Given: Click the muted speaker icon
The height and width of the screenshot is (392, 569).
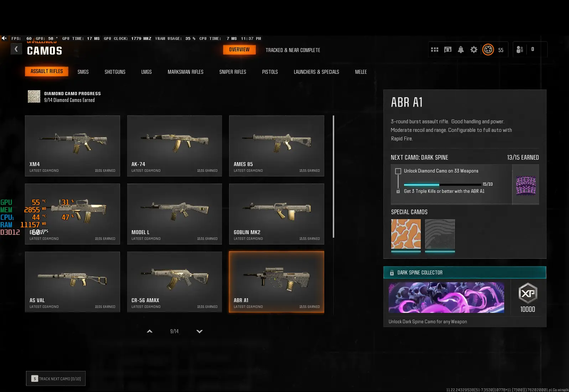Looking at the screenshot, I should (4, 38).
